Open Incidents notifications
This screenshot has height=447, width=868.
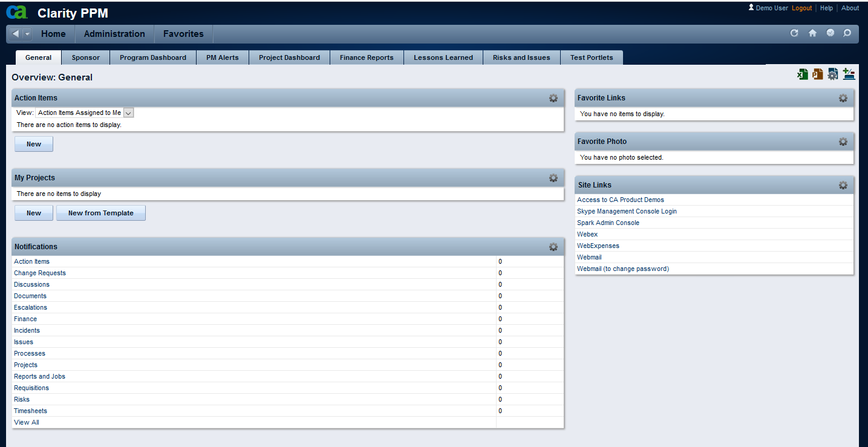pos(27,330)
